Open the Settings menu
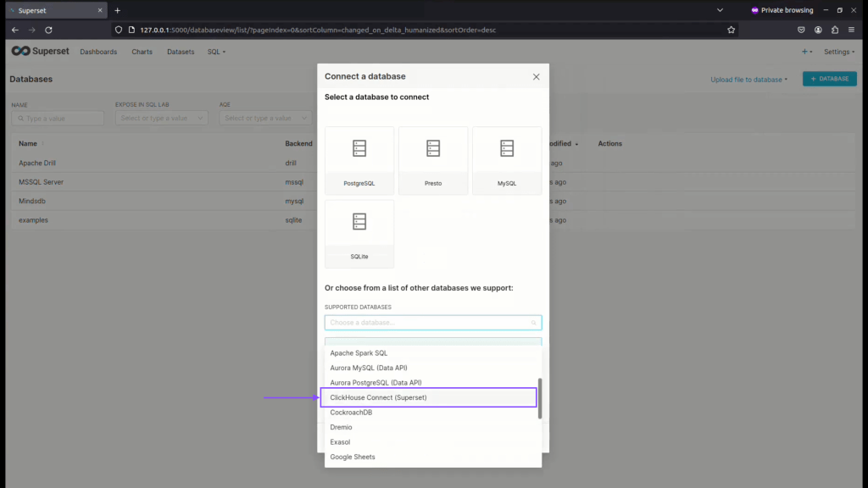 (838, 52)
